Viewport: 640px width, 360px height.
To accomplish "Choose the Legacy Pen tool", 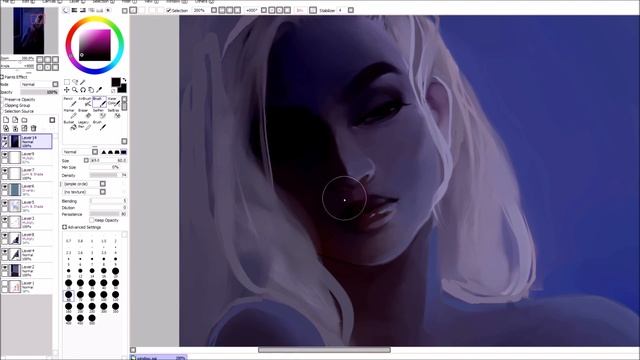I will click(x=84, y=125).
